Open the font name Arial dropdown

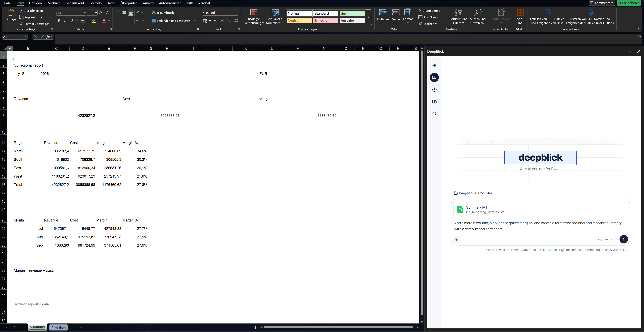(85, 13)
